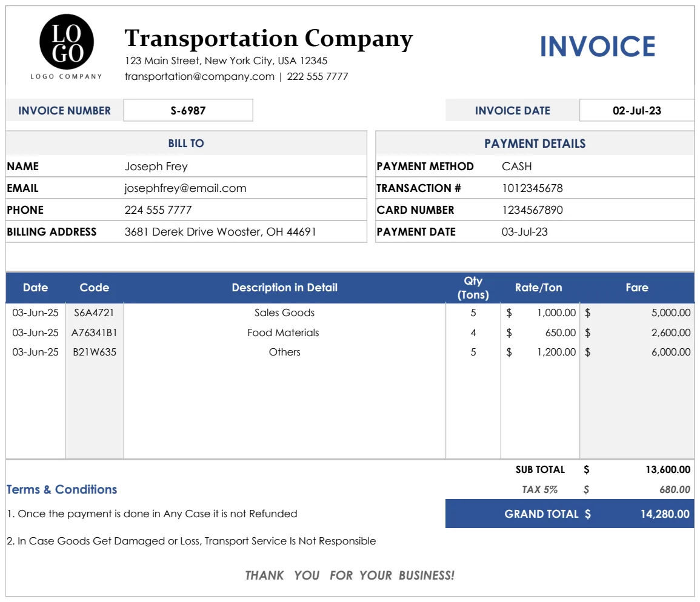Screen dimensions: 700x602
Task: Click the THANK YOU FOR YOUR BUSINESS text
Action: 350,575
